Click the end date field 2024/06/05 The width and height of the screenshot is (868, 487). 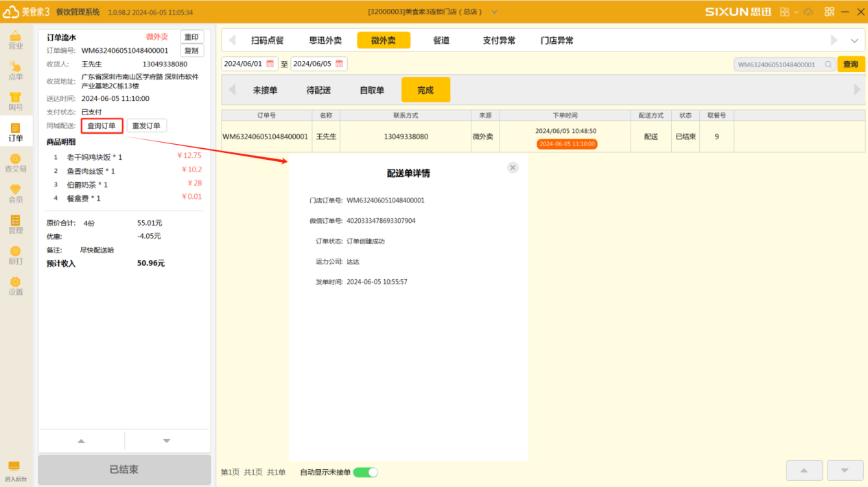coord(319,64)
